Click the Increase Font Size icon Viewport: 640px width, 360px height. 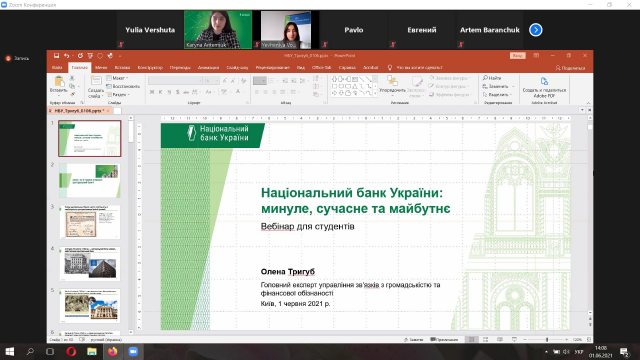click(224, 81)
